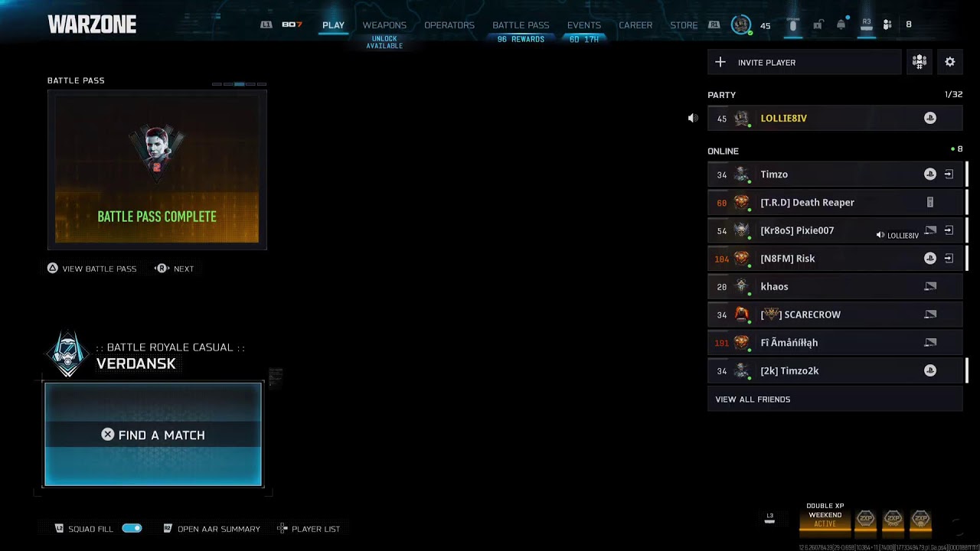Open the BATTLE PASS tab
980x551 pixels.
pyautogui.click(x=521, y=25)
